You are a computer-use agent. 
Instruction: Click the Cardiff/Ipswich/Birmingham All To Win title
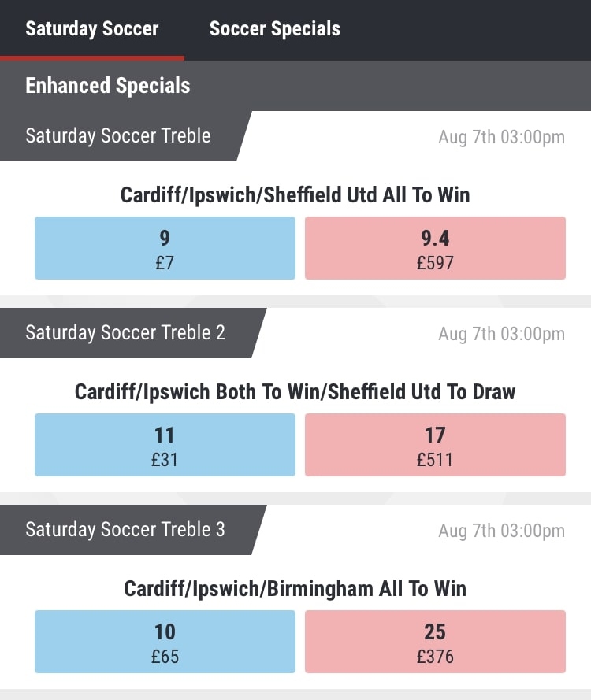point(295,588)
